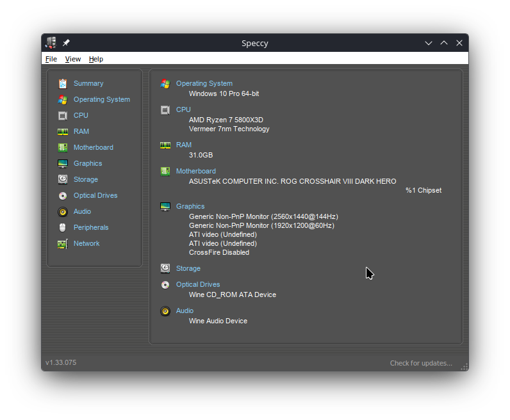Click the Summary clipboard icon in sidebar

point(63,83)
